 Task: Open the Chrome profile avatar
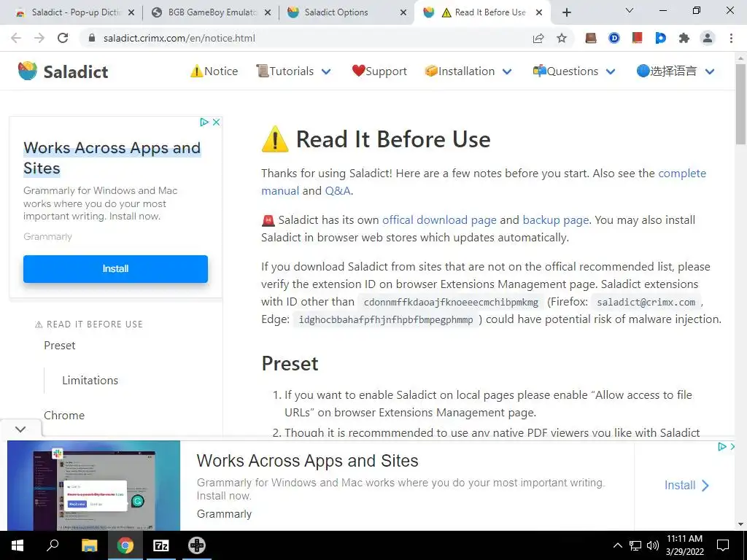(x=708, y=38)
